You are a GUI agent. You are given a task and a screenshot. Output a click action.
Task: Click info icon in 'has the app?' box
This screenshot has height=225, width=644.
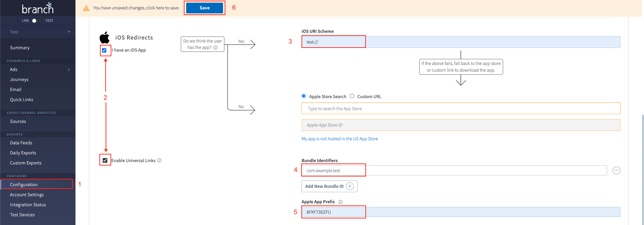[216, 48]
